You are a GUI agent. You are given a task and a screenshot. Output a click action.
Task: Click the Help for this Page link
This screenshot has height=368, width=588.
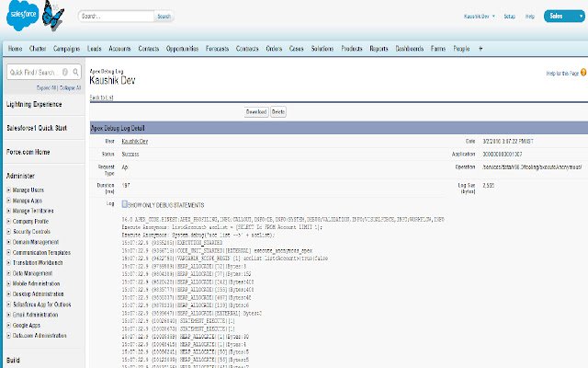coord(562,74)
